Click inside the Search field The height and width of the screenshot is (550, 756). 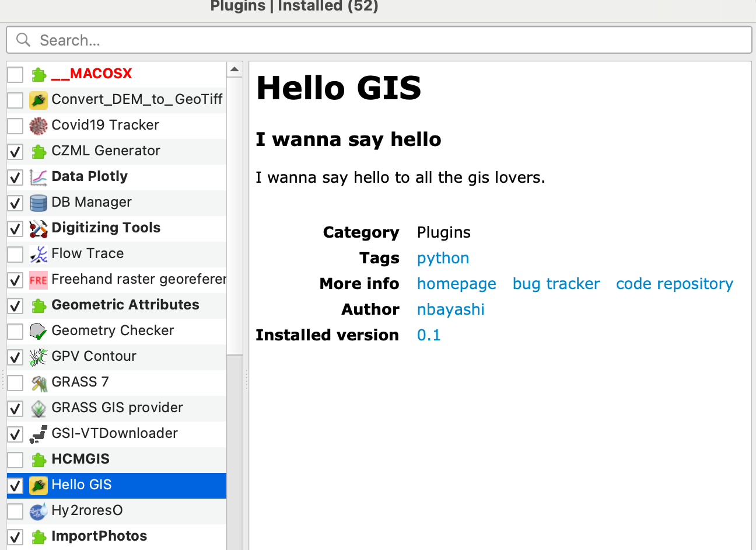[x=233, y=39]
